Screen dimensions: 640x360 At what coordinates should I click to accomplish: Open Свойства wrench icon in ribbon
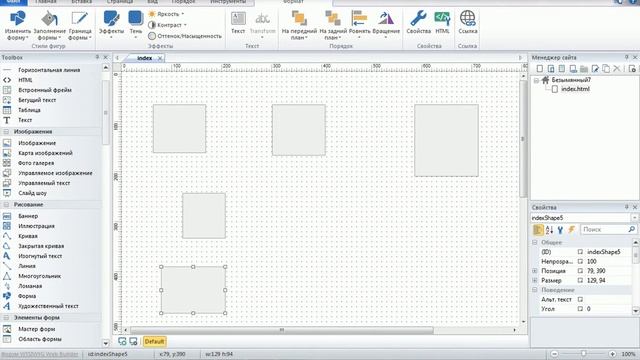click(x=418, y=23)
